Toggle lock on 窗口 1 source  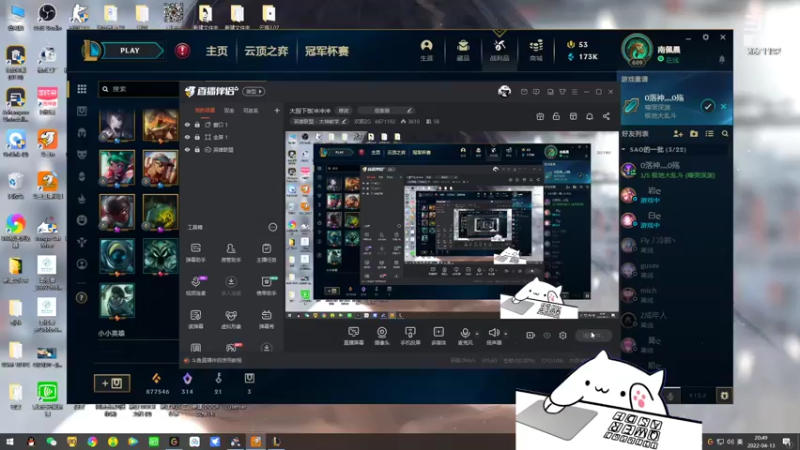coord(197,124)
